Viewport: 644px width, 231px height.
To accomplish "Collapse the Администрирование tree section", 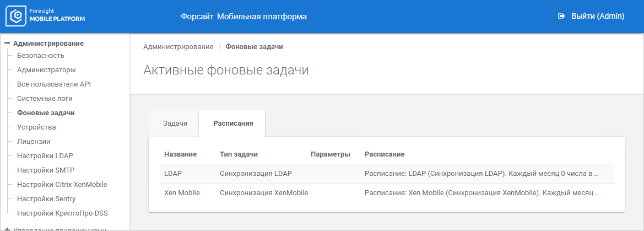I will click(8, 43).
